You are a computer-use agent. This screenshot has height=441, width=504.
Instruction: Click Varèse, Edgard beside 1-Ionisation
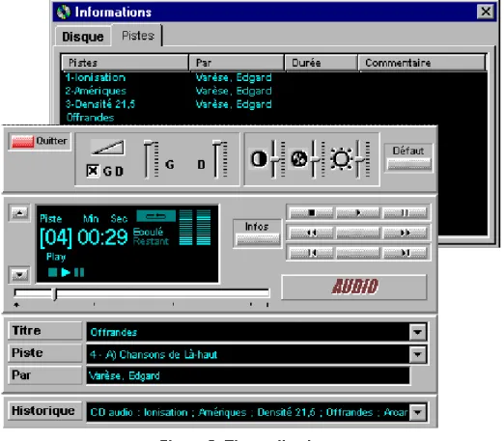pos(234,77)
